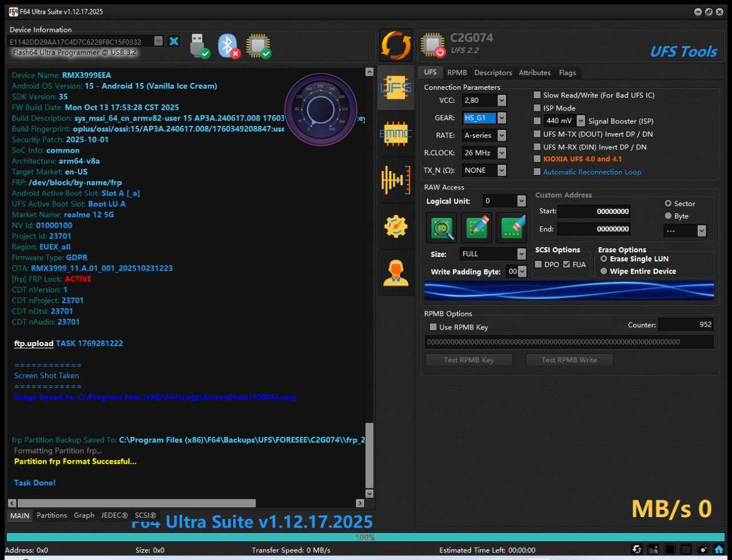Click the speedometer gauge in the log
The width and height of the screenshot is (732, 560).
(321, 109)
